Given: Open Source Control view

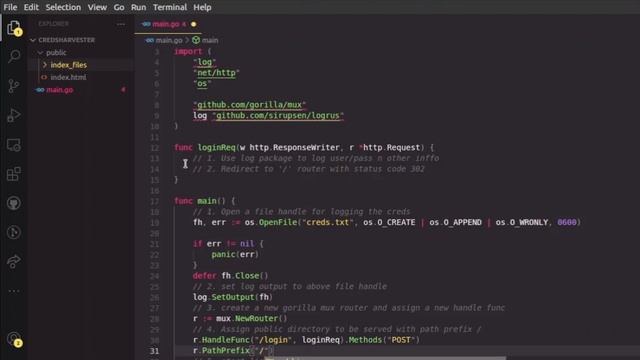Looking at the screenshot, I should pyautogui.click(x=14, y=86).
